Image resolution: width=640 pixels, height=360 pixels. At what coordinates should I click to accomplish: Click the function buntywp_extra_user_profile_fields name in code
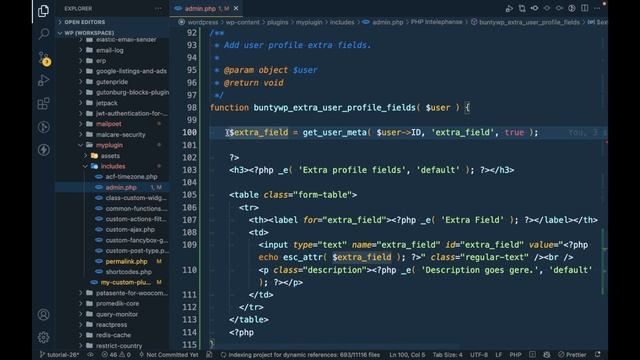point(334,108)
